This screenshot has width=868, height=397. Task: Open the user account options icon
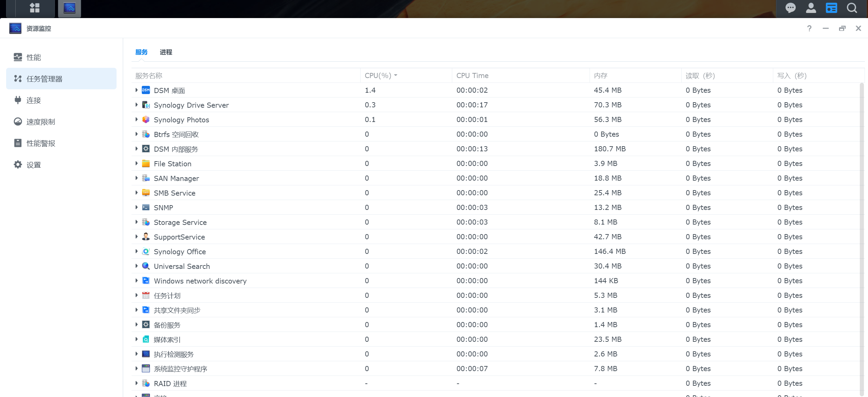pyautogui.click(x=811, y=8)
